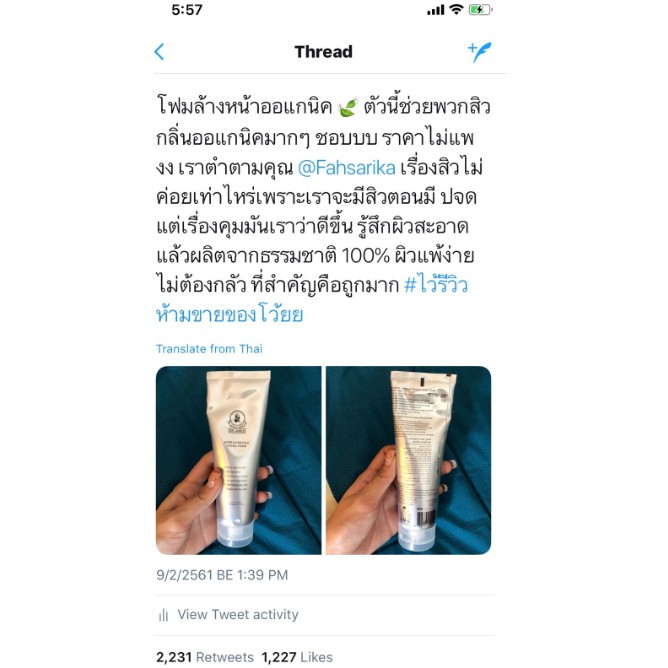The width and height of the screenshot is (668, 668).
Task: Tap the Wi-Fi status icon
Action: point(456,9)
